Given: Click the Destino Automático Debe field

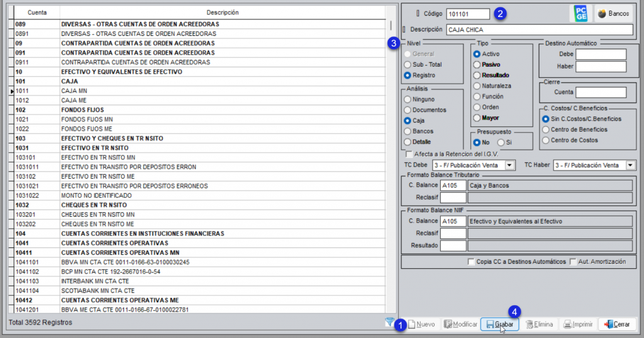Looking at the screenshot, I should (601, 54).
